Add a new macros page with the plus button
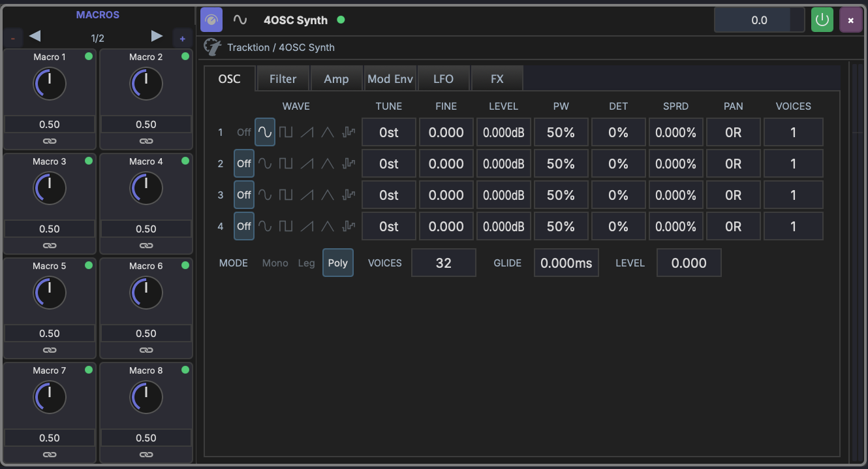This screenshot has width=868, height=469. pos(182,37)
